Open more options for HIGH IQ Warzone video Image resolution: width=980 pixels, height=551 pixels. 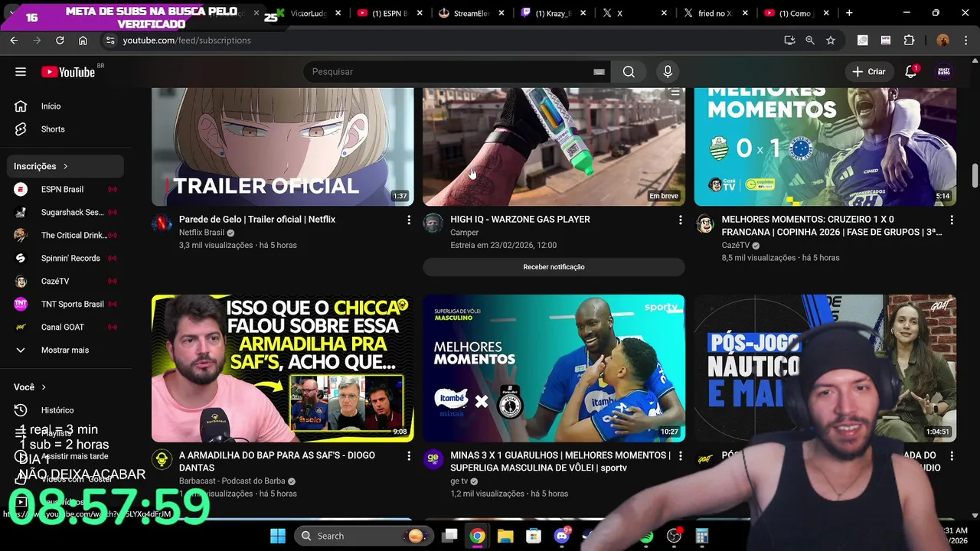(680, 220)
